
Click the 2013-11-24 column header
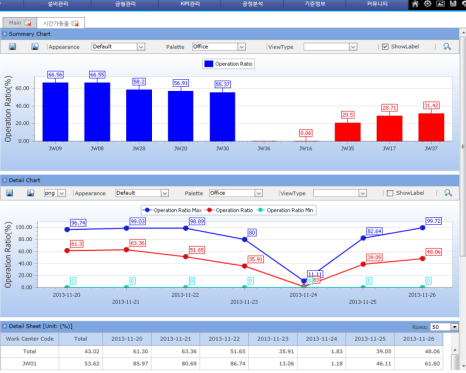click(x=321, y=339)
